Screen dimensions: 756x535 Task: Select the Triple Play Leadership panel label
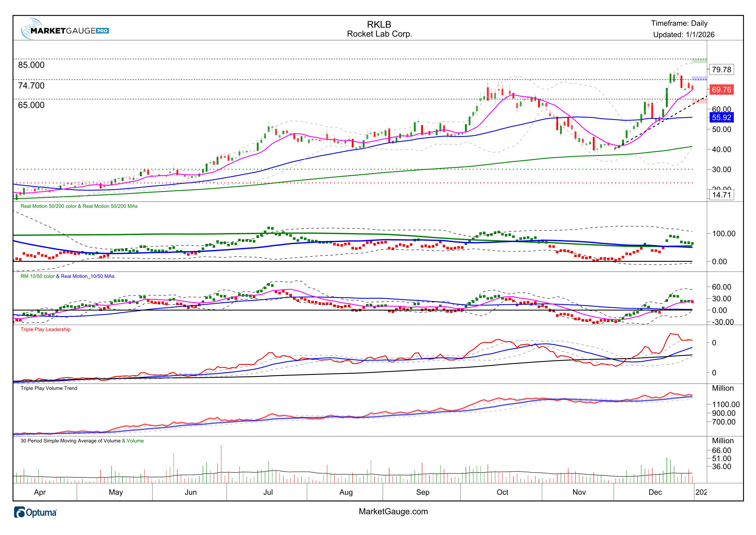(45, 329)
